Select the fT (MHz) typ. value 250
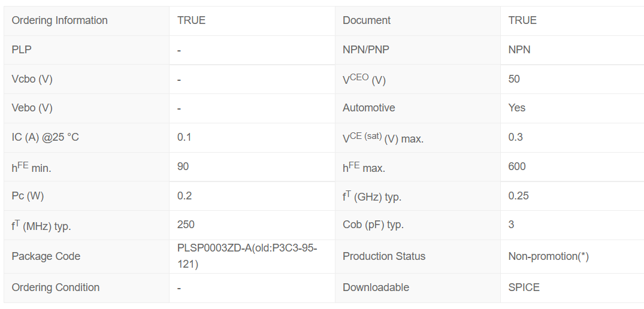Viewport: 644px width, 309px height. click(x=186, y=225)
